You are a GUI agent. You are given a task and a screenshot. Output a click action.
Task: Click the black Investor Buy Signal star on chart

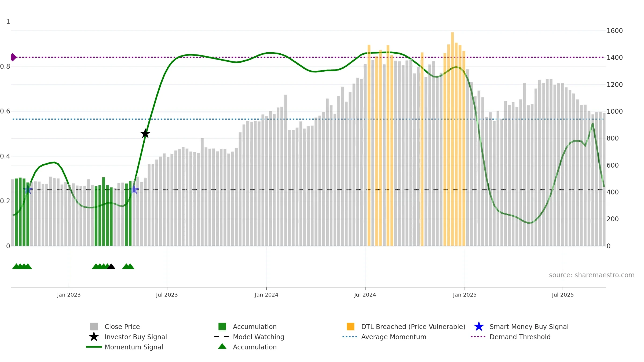click(145, 133)
